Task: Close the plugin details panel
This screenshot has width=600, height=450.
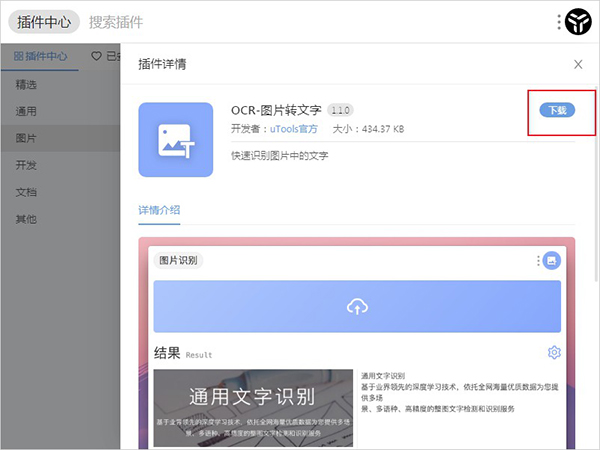Action: point(578,64)
